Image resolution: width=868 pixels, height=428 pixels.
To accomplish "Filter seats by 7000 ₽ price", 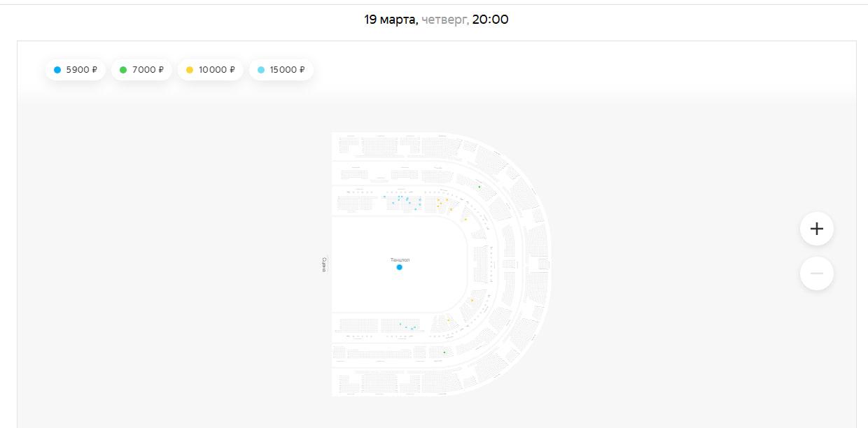I will tap(141, 70).
